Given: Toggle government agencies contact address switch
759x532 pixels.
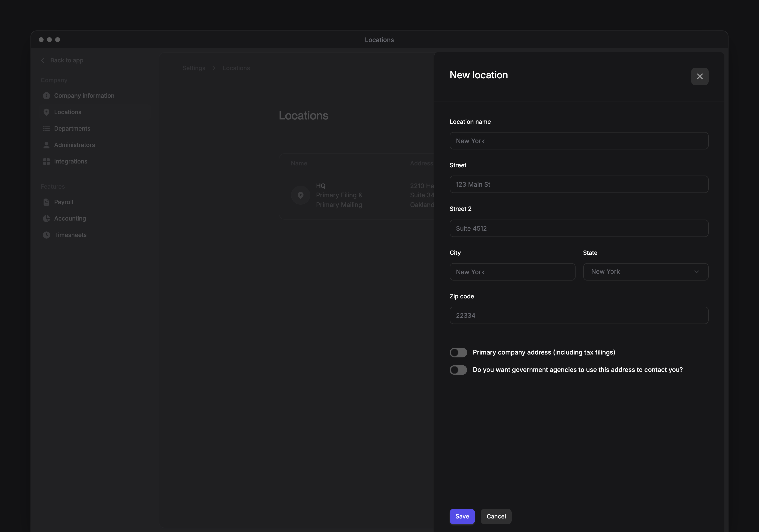Looking at the screenshot, I should [x=458, y=370].
